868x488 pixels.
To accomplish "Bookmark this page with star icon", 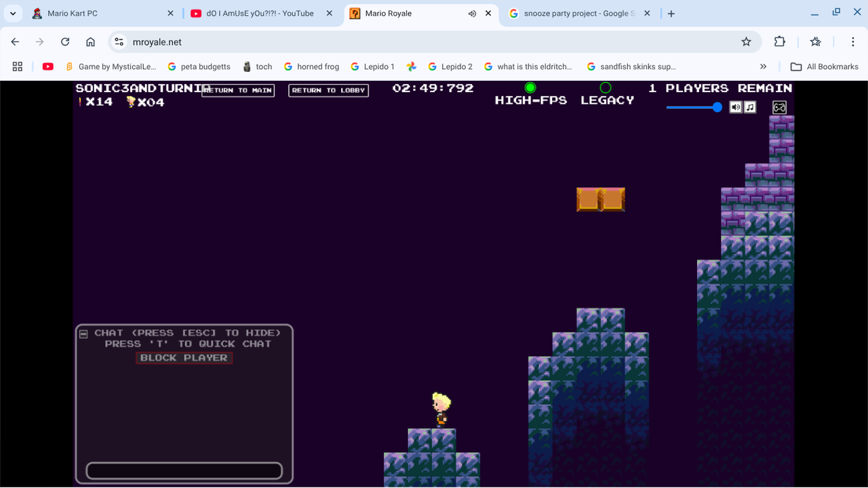I will tap(746, 42).
